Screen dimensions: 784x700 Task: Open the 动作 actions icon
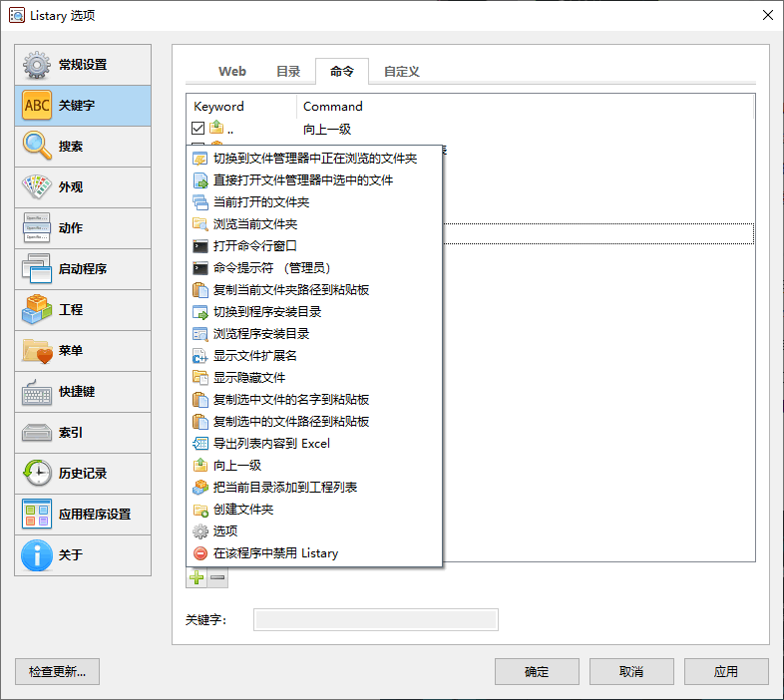pos(37,228)
